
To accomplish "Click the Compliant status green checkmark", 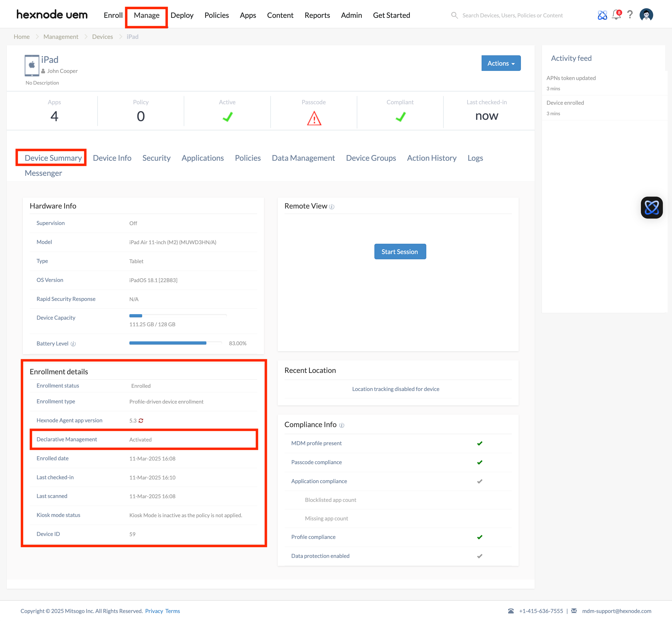I will tap(400, 117).
